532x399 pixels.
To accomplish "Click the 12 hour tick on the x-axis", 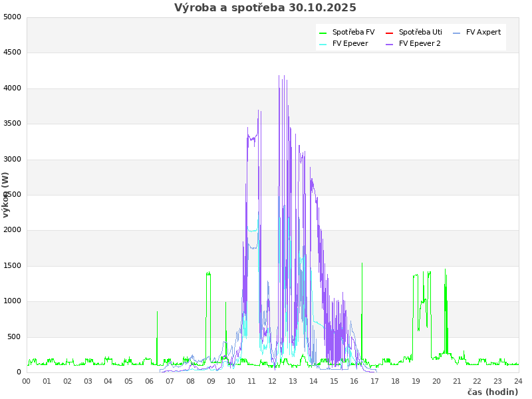I will [273, 381].
